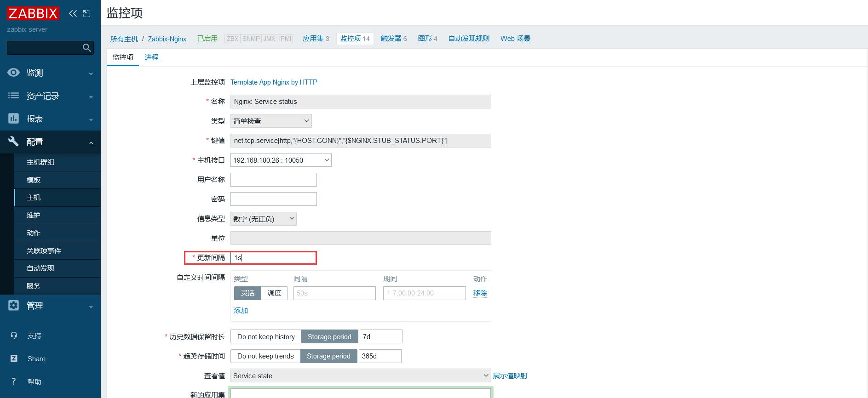This screenshot has width=868, height=398.
Task: Toggle kiosk mode icon beside logo
Action: (86, 13)
